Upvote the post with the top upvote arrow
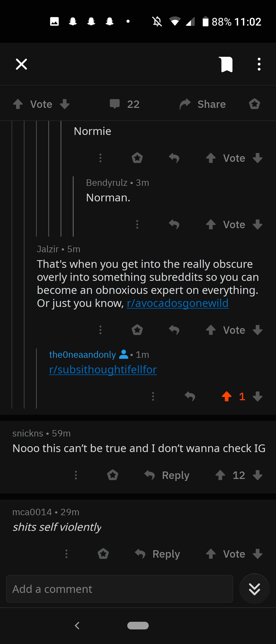Image resolution: width=276 pixels, height=644 pixels. click(18, 104)
